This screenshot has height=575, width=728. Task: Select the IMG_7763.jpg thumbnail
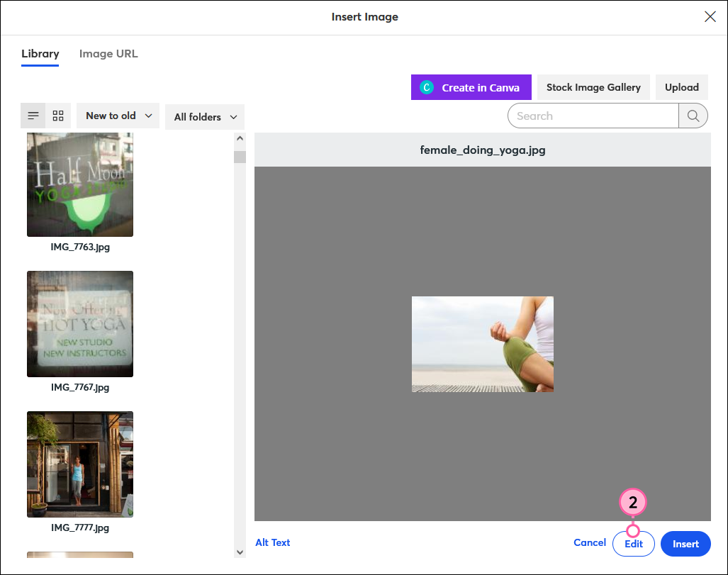(x=80, y=185)
